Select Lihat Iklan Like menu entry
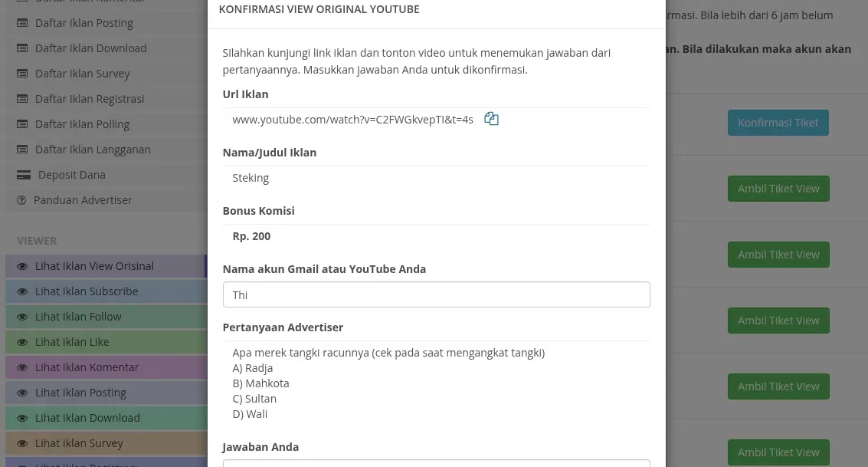 click(x=72, y=341)
